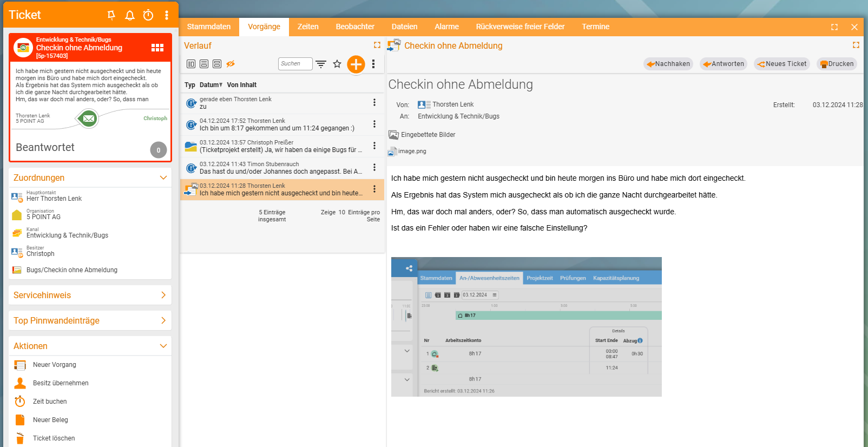This screenshot has width=868, height=447.
Task: Expand the Checkin ohne Abmeldung detail panel
Action: [x=856, y=45]
